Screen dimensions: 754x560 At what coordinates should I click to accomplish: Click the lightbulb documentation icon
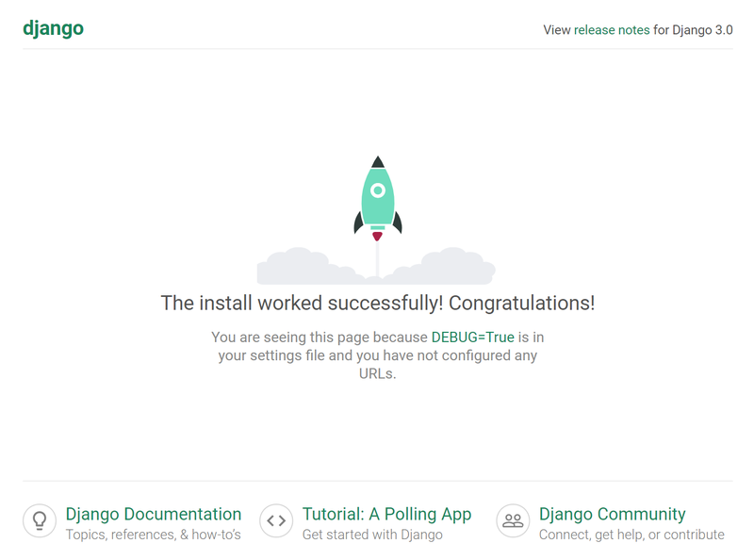(40, 520)
